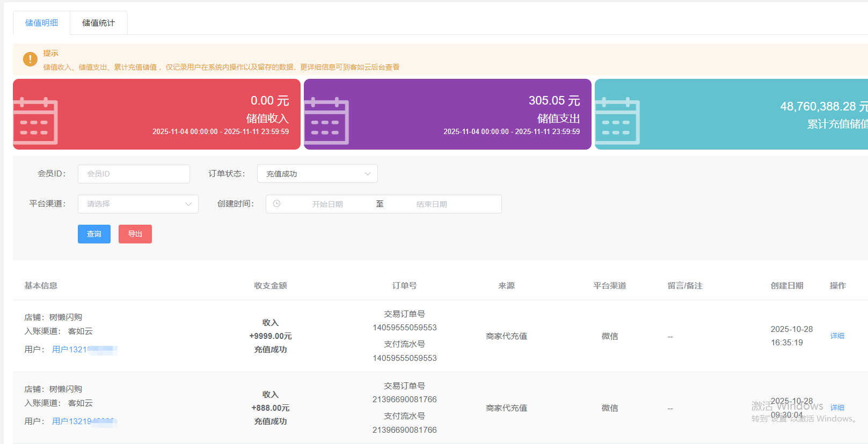Open 详细 link for the 888.00元 order
The height and width of the screenshot is (444, 868).
[837, 408]
